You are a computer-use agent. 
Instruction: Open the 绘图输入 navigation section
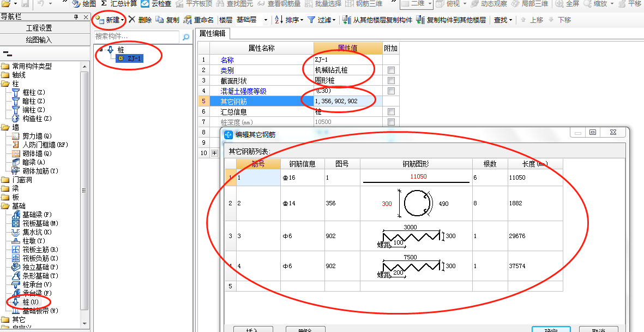coord(39,39)
